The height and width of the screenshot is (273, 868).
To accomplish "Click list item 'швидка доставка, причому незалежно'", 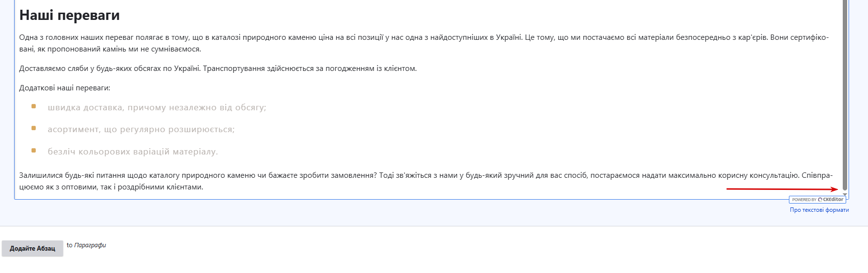I will [x=157, y=107].
